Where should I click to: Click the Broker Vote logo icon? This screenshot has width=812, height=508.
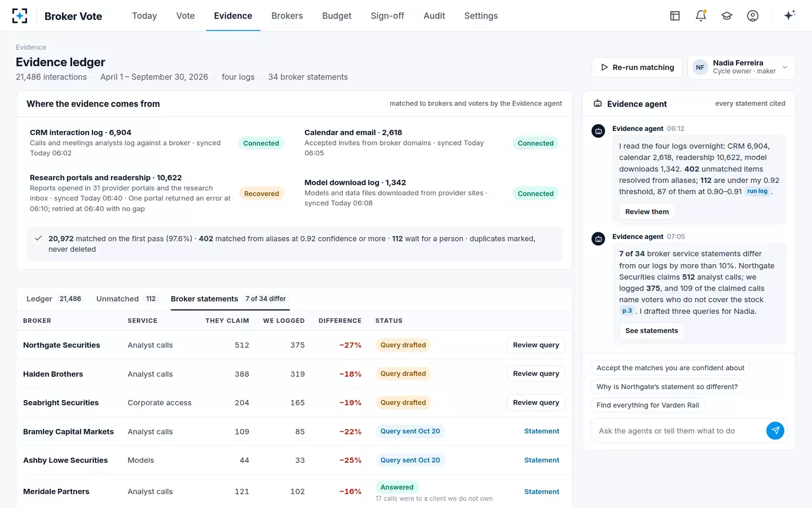tap(20, 16)
